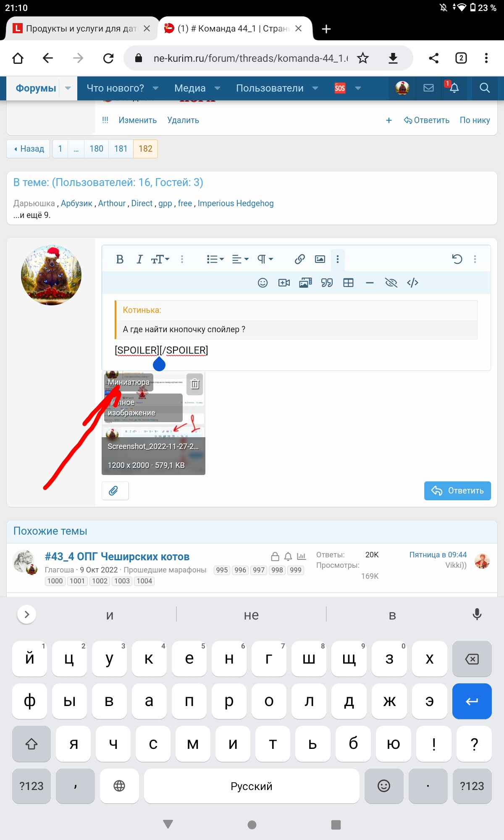The height and width of the screenshot is (840, 504).
Task: Open private messages inbox
Action: pos(428,88)
